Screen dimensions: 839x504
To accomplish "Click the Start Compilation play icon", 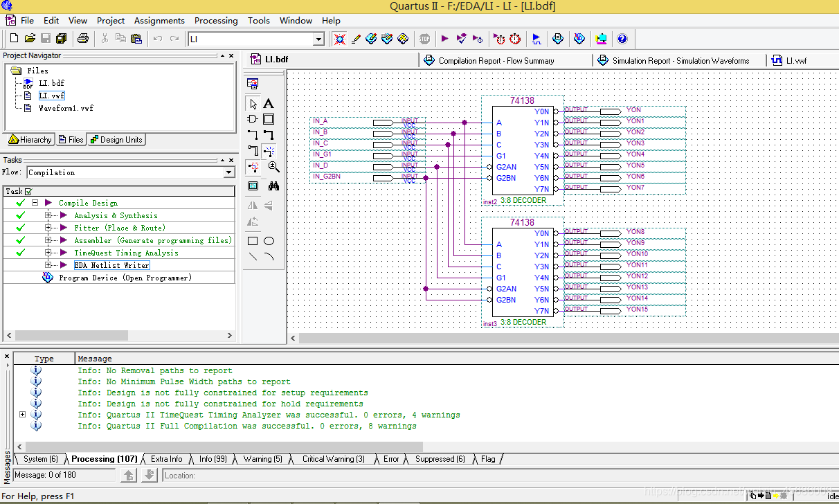I will 445,39.
